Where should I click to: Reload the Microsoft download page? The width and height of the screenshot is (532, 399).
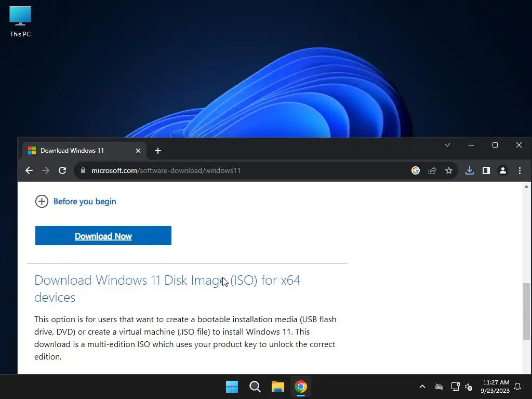point(62,170)
